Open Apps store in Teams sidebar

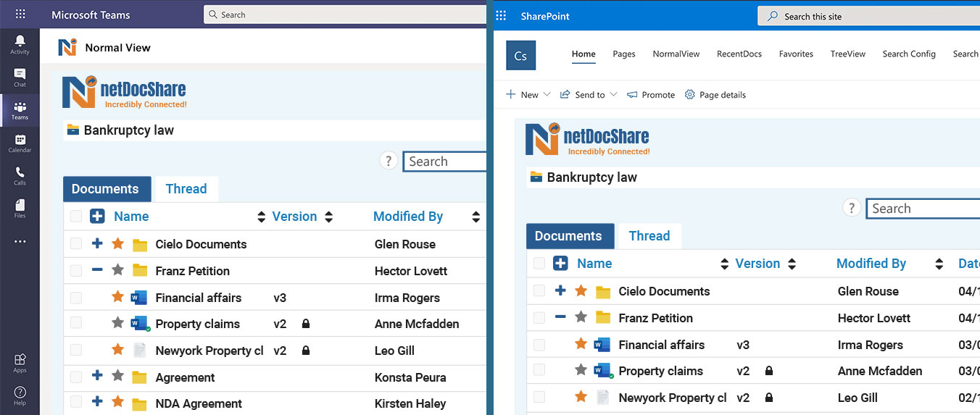(x=20, y=363)
